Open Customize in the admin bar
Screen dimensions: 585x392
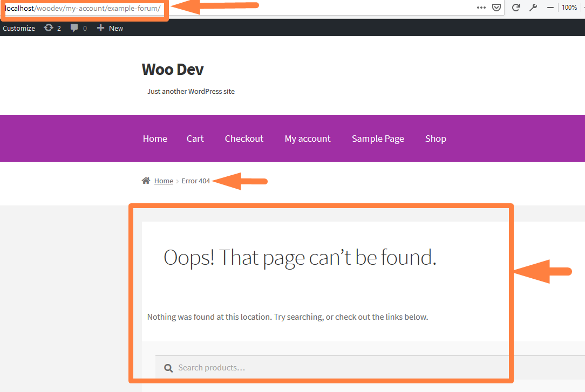tap(19, 29)
